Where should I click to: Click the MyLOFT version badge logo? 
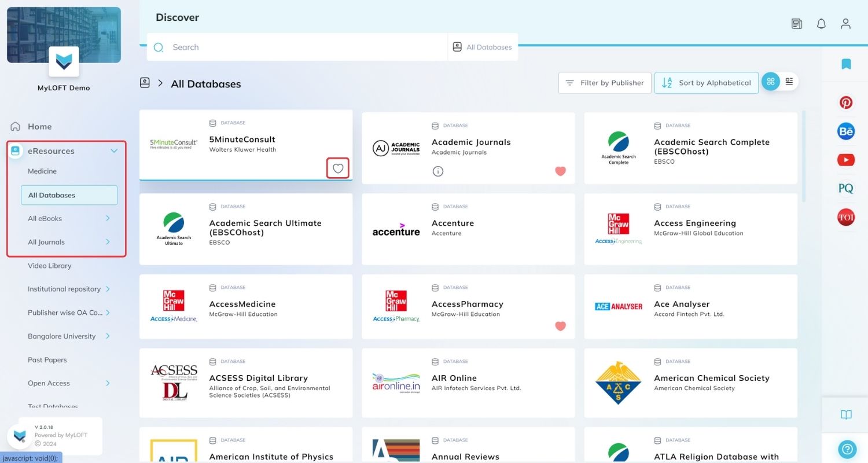click(x=20, y=436)
